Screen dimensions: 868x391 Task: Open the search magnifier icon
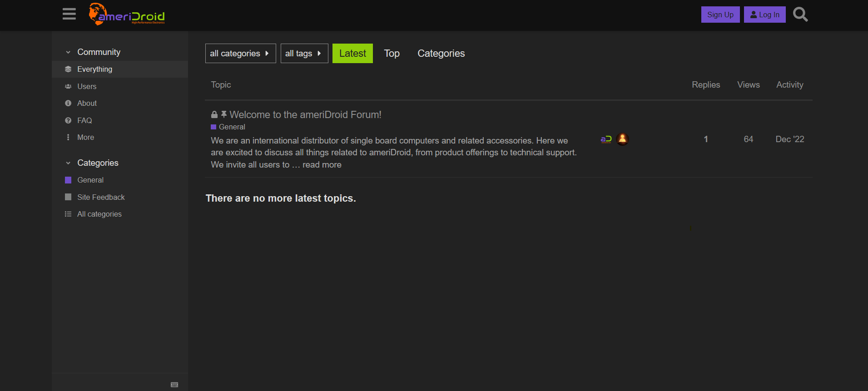click(800, 15)
